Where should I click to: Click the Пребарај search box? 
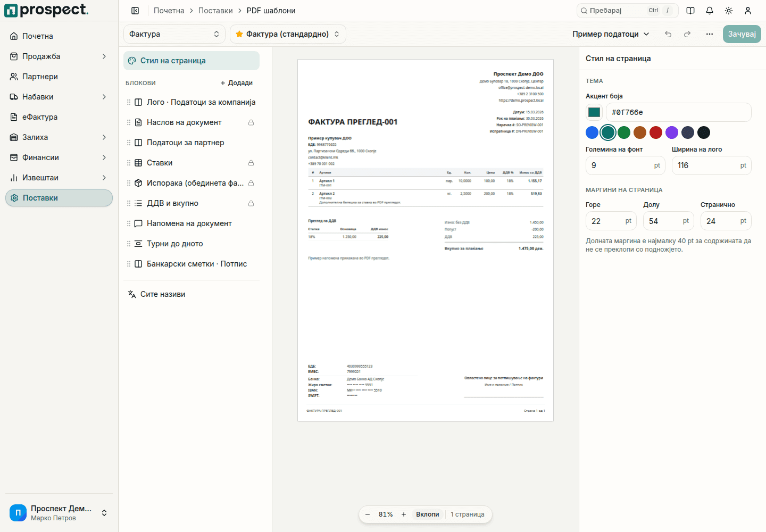628,11
